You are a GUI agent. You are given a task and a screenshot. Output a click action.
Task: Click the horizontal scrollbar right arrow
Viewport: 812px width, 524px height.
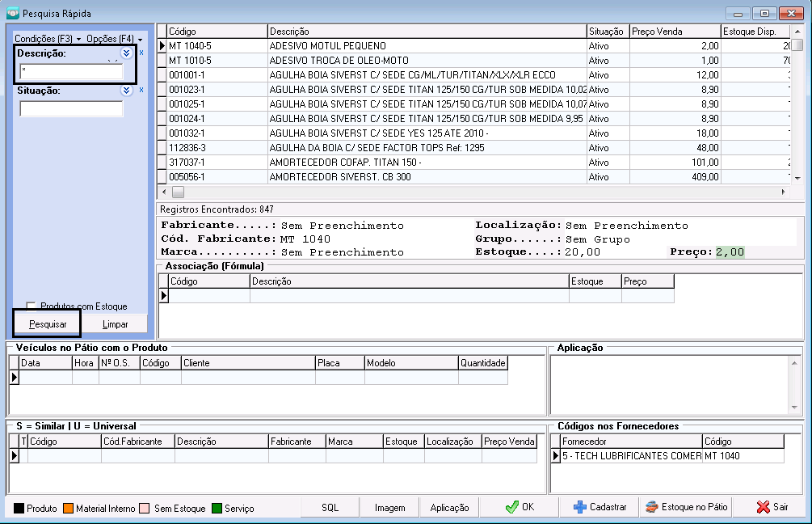[x=783, y=192]
